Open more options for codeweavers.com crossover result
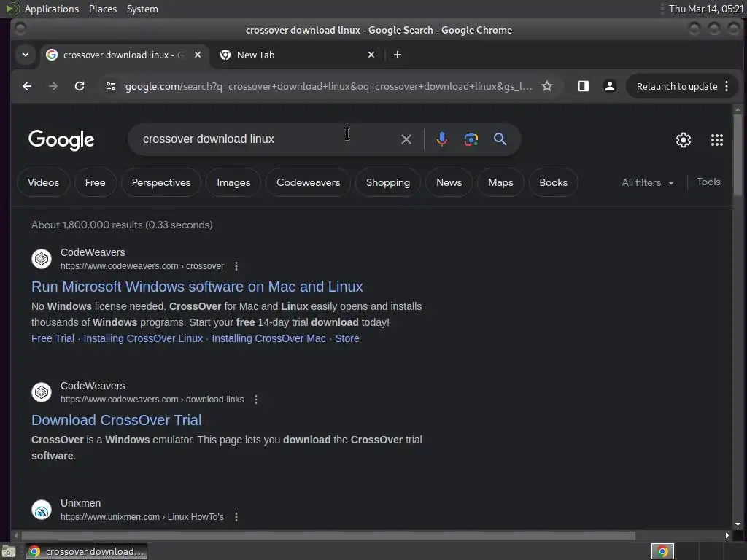Viewport: 747px width, 560px height. point(236,266)
